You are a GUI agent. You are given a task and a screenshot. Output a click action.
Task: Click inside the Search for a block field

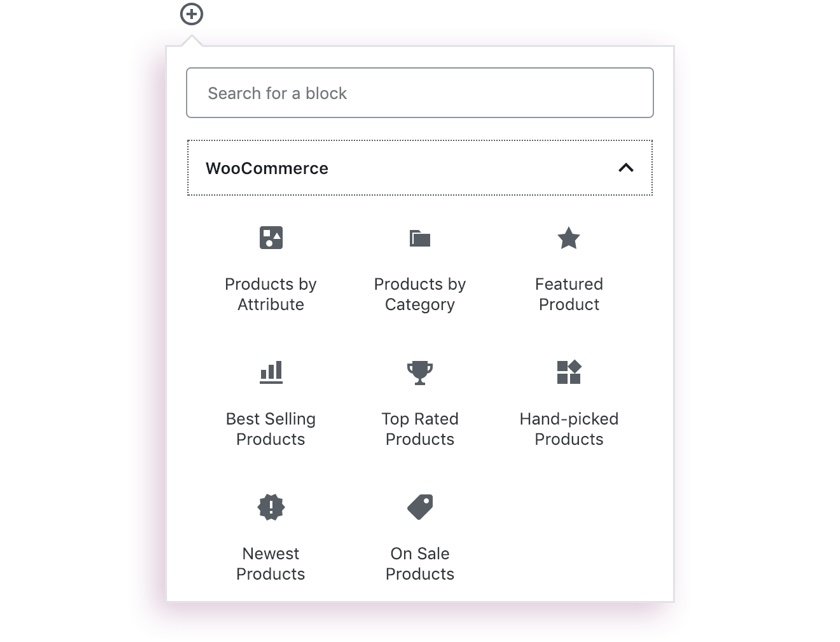point(420,92)
